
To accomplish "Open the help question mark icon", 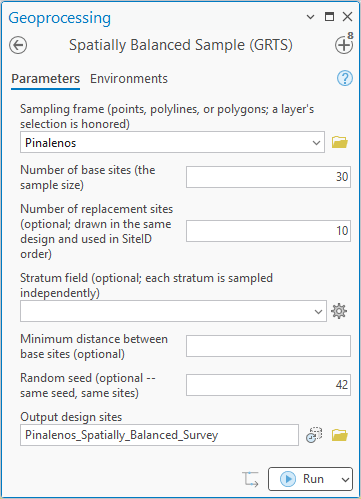I will point(344,79).
